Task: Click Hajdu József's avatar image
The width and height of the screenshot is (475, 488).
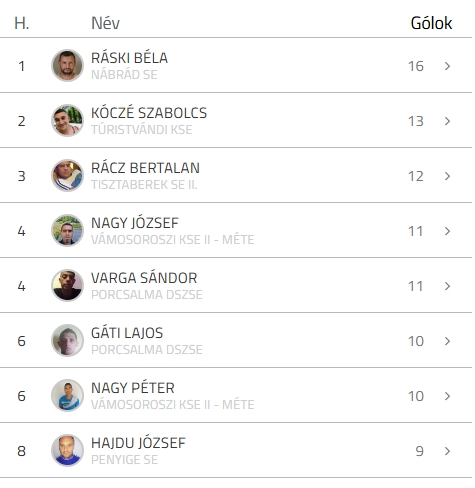Action: [67, 450]
